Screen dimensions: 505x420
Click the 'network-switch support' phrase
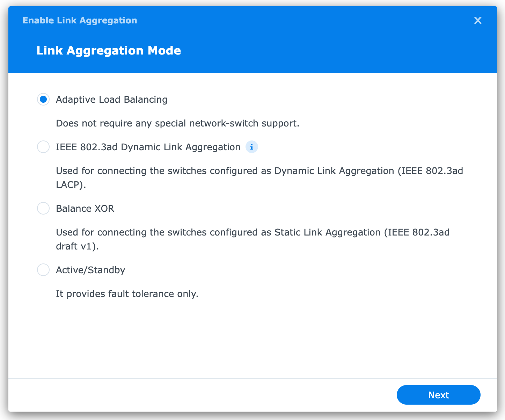tap(244, 123)
